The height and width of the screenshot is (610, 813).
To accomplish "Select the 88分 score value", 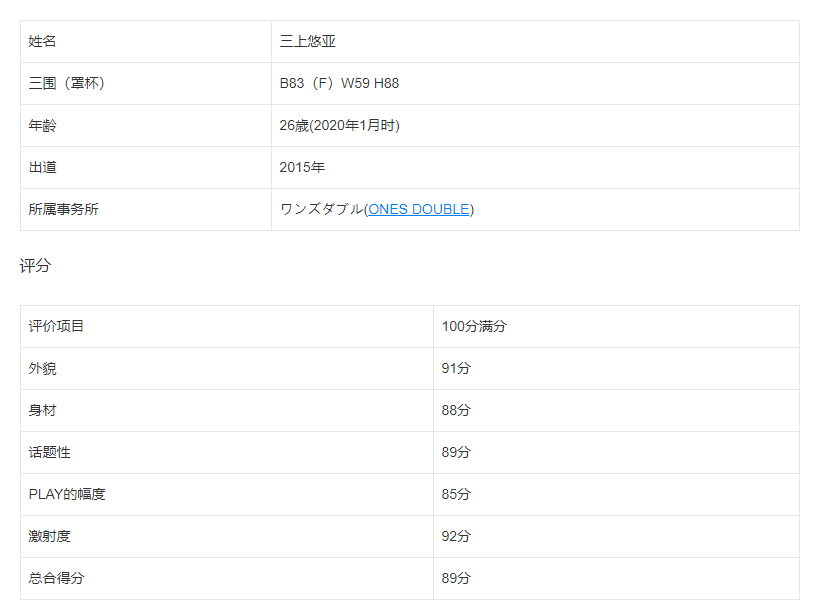I will tap(456, 410).
